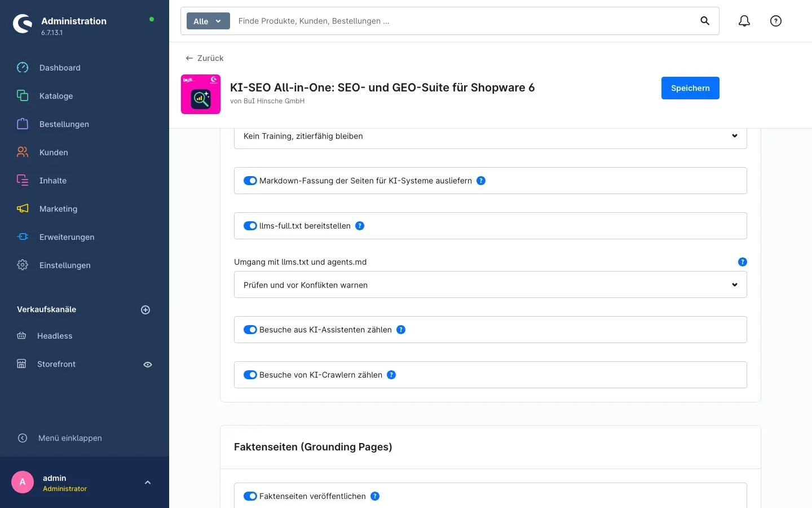The image size is (812, 508).
Task: Toggle Besuche aus KI-Assistenten zählen
Action: [x=250, y=330]
